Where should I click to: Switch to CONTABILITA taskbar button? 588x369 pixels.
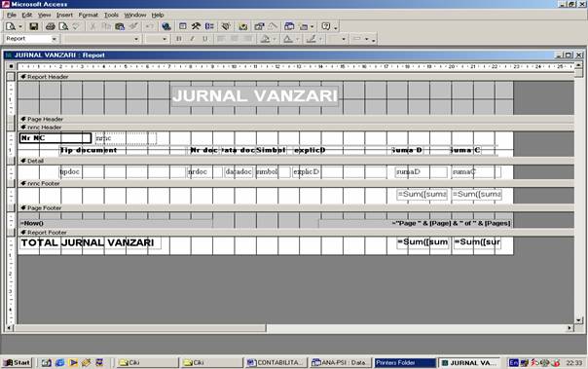[276, 362]
